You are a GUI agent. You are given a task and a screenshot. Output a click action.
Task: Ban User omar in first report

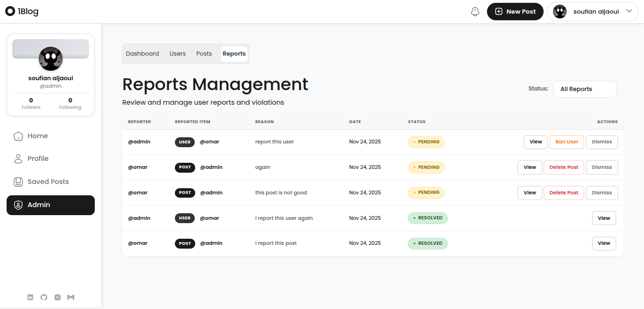[567, 142]
